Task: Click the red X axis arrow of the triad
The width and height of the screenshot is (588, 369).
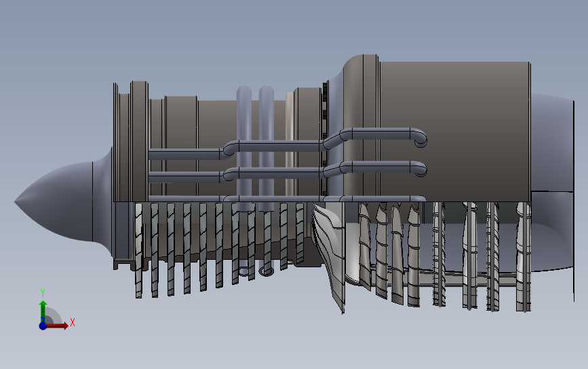Action: pos(57,326)
